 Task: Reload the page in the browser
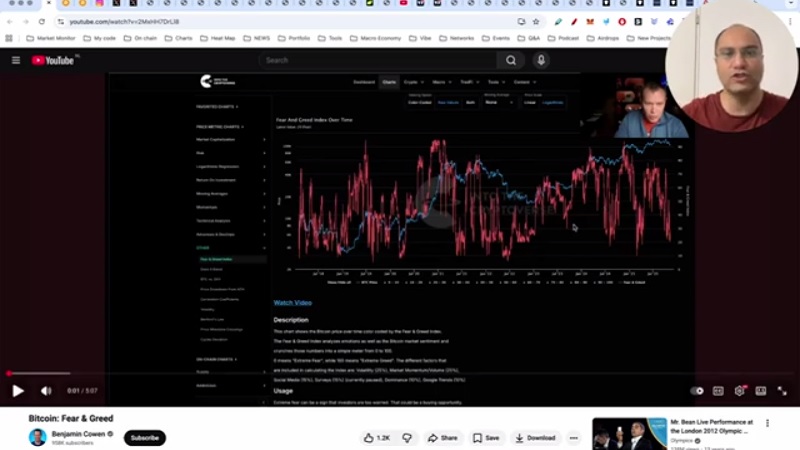point(41,21)
